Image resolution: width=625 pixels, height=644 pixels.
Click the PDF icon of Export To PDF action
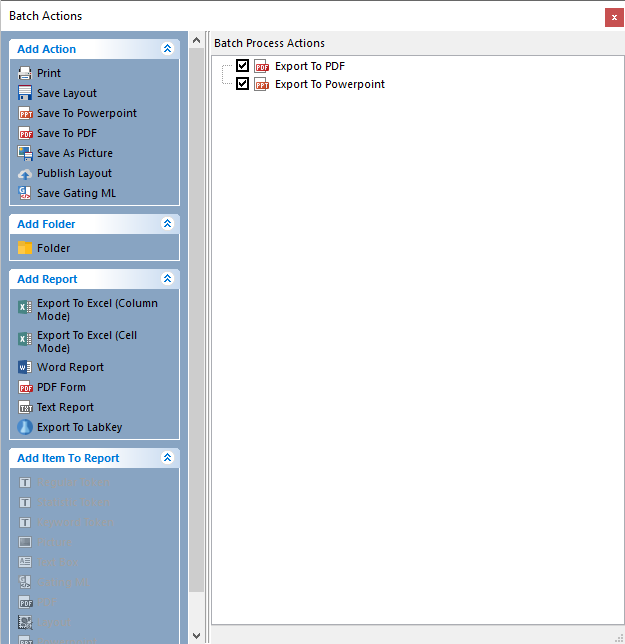262,66
